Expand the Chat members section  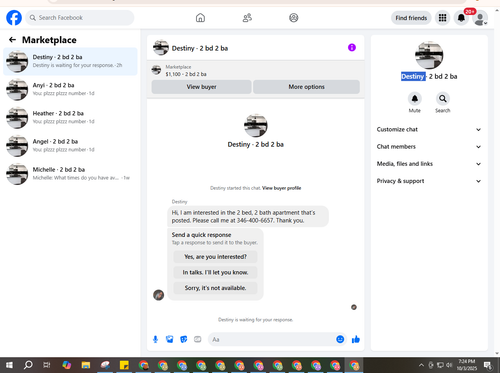click(429, 147)
